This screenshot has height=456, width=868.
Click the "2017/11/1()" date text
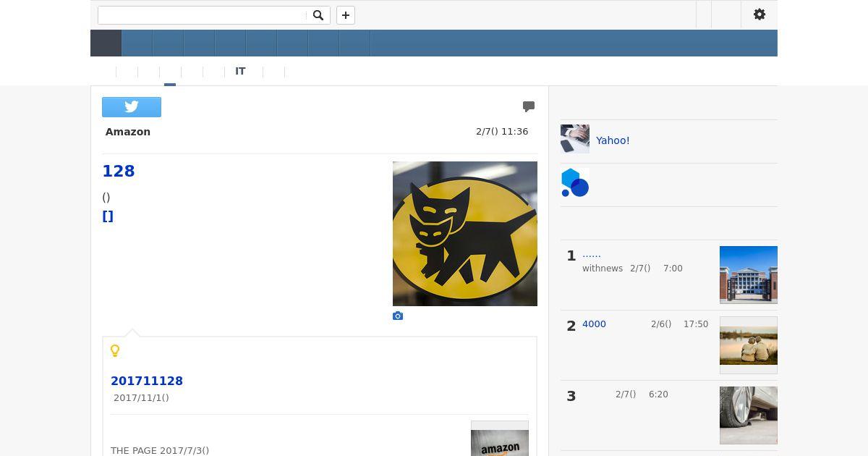pos(141,397)
